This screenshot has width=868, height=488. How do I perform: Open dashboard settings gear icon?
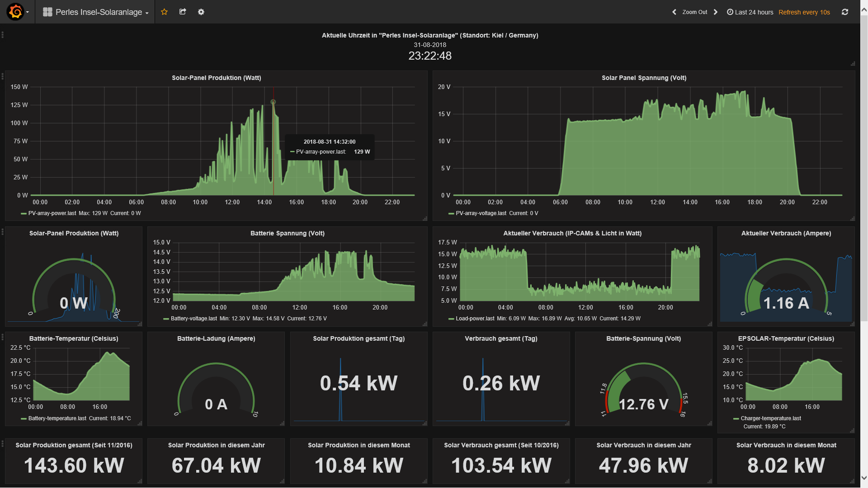tap(201, 12)
